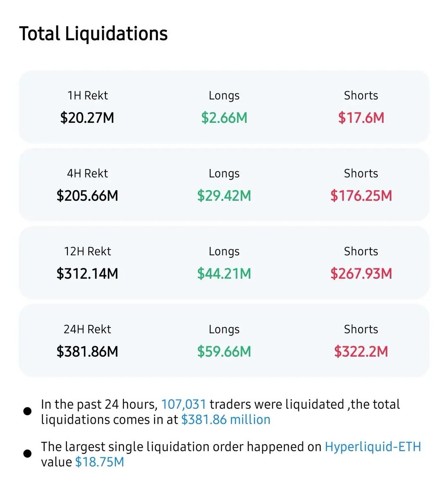The image size is (448, 491).
Task: Click the green $44.21M longs figure
Action: click(x=224, y=273)
